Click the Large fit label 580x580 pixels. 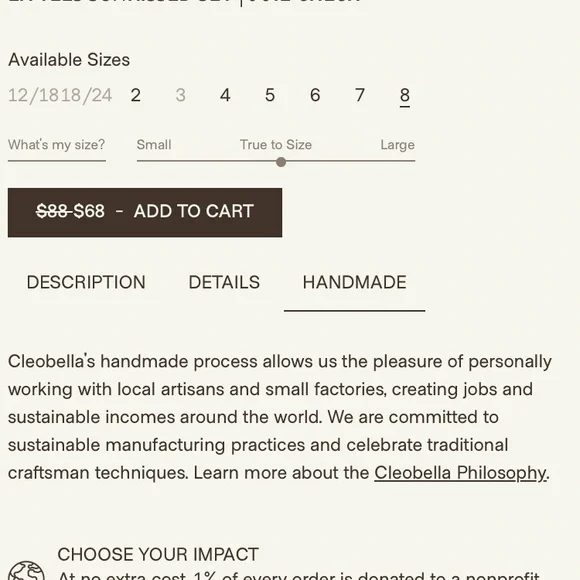pos(397,145)
